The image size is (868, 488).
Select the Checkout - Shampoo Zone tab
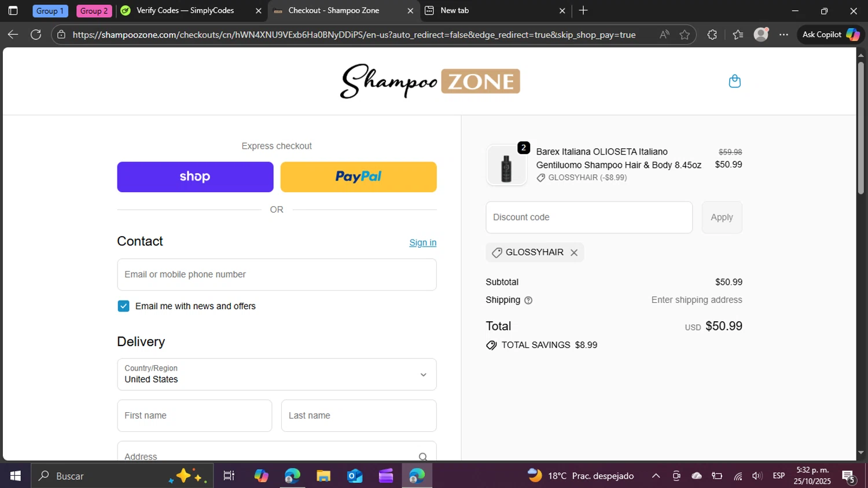tap(334, 10)
